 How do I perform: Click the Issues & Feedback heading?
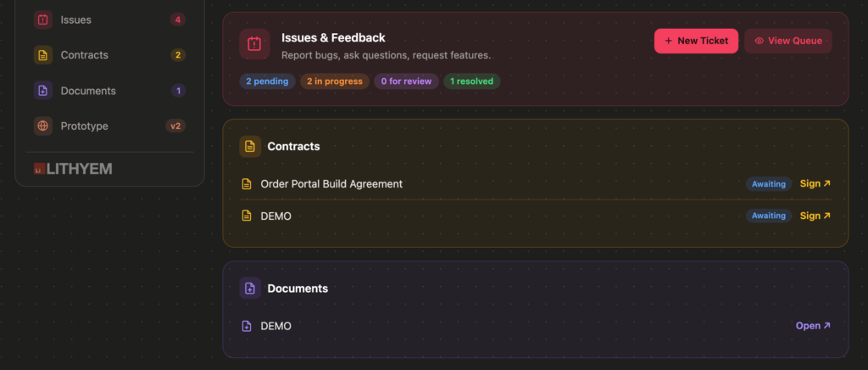pos(333,37)
